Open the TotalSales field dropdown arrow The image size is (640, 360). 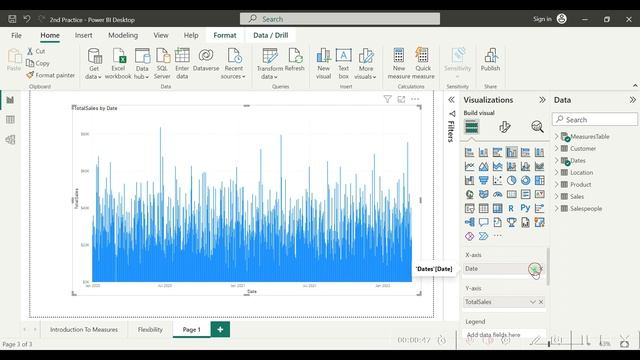click(533, 302)
